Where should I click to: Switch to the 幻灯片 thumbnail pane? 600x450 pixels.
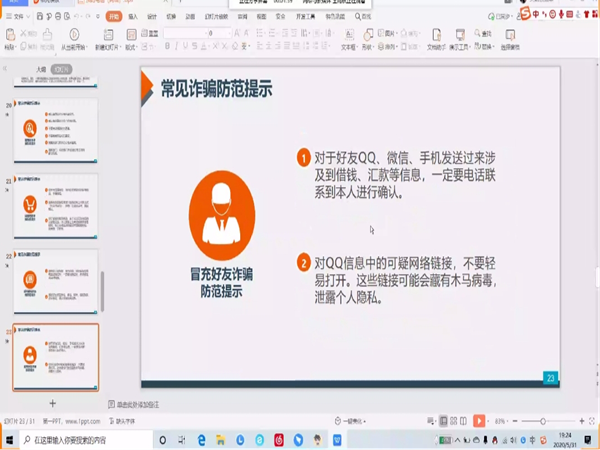tap(62, 69)
